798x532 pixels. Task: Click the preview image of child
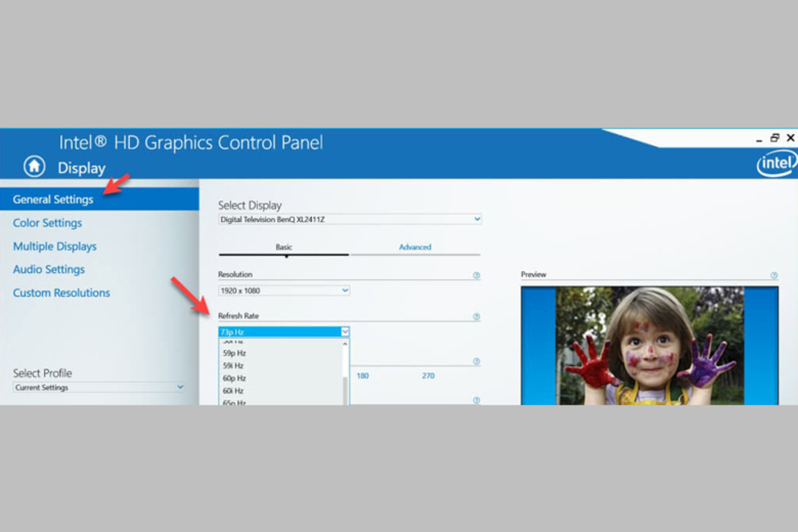649,345
